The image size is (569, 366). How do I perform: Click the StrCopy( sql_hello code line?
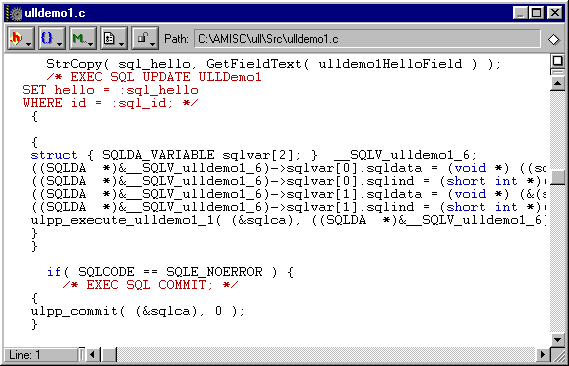(x=273, y=64)
